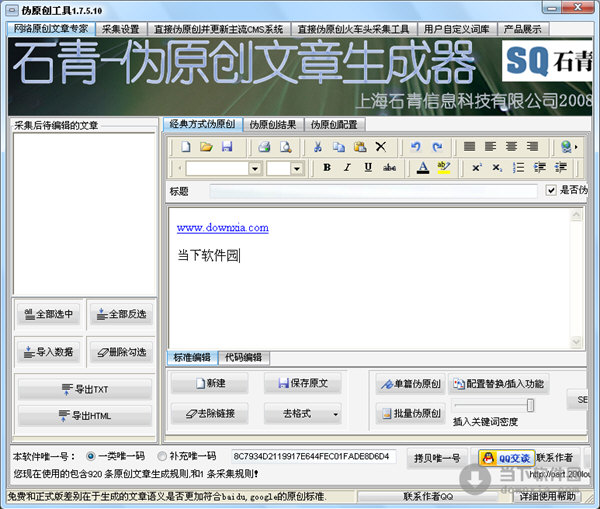Expand the 去格式 dropdown arrow
This screenshot has width=600, height=509.
(335, 414)
